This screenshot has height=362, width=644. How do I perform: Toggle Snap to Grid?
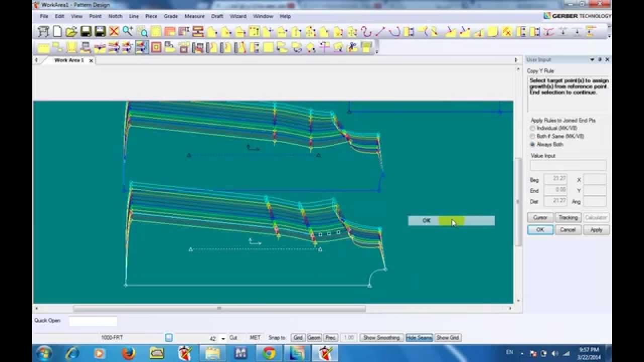click(298, 337)
